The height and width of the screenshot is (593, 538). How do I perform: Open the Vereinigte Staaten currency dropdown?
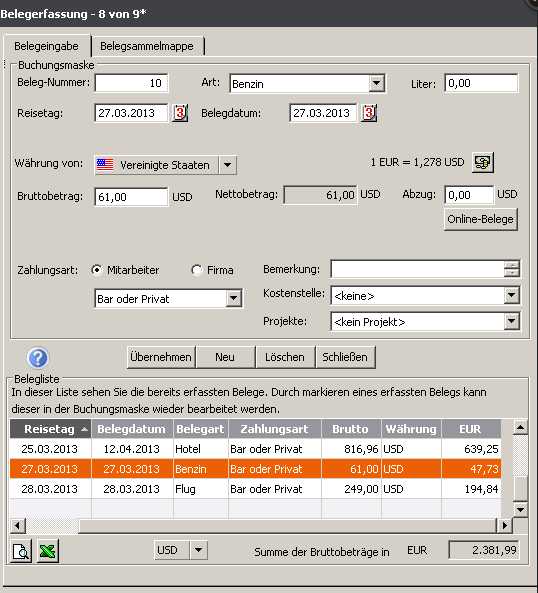click(228, 165)
